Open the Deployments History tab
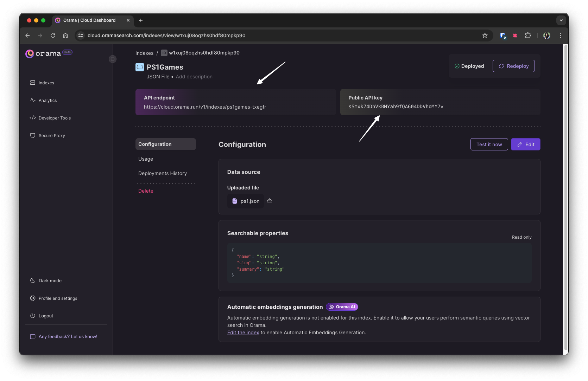Viewport: 588px width, 381px height. point(163,173)
